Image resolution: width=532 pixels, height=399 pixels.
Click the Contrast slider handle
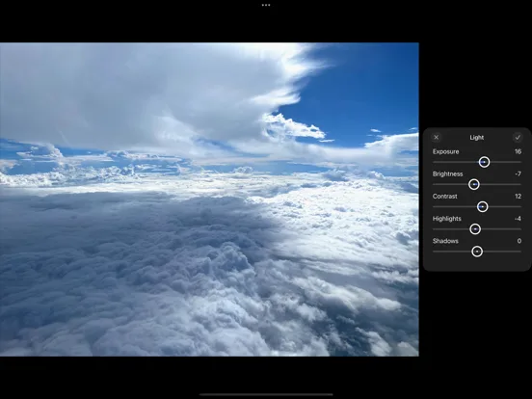483,206
